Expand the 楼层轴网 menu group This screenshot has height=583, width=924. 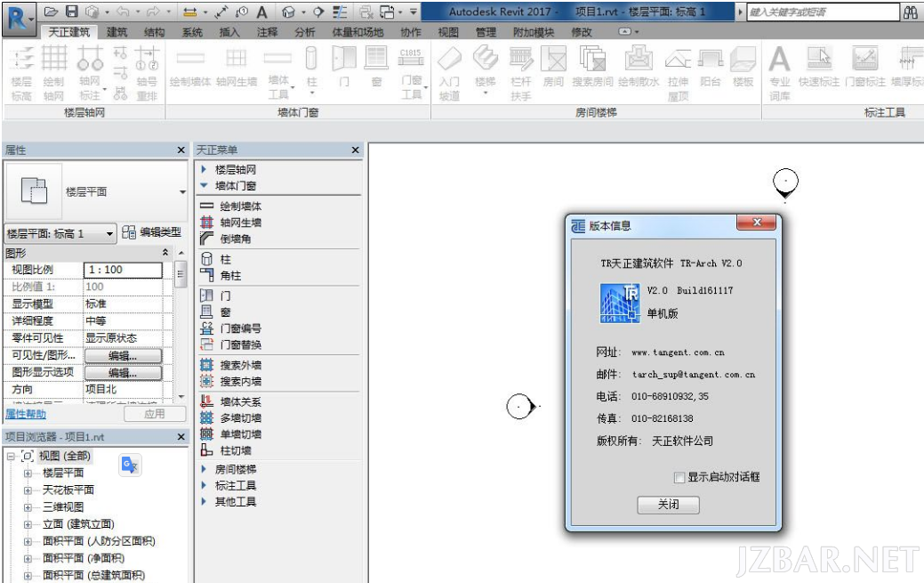204,169
